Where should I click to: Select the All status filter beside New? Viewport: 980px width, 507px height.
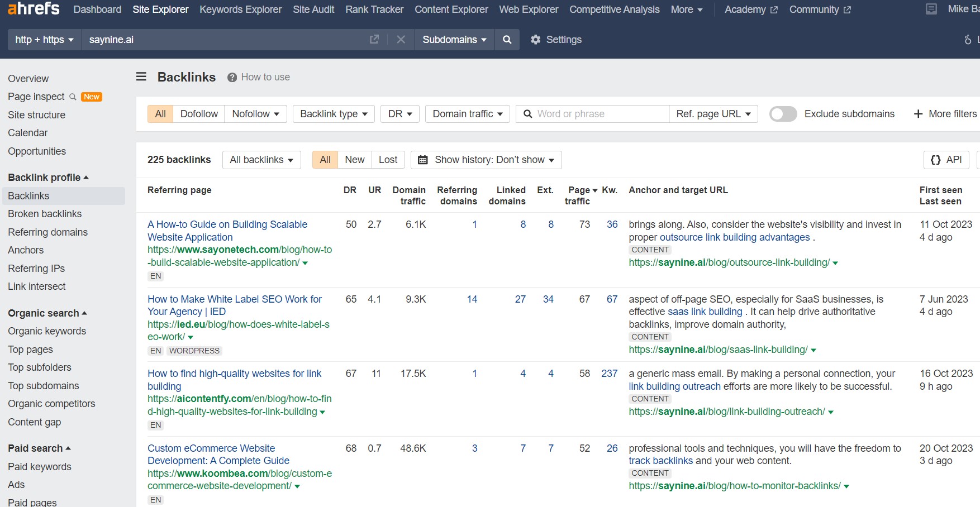(x=325, y=160)
